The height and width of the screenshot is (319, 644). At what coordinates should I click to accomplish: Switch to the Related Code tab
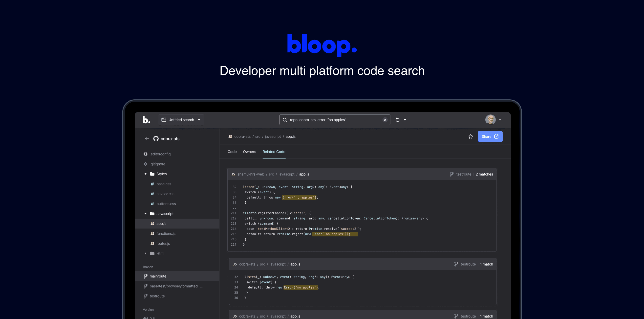[274, 152]
